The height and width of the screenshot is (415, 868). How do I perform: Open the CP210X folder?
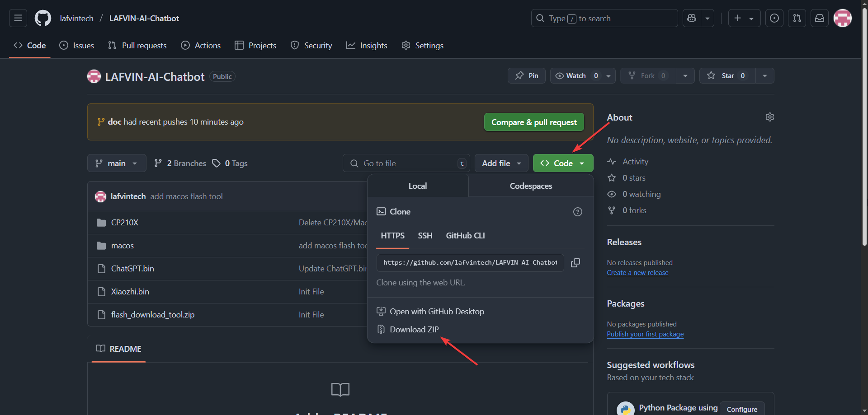click(x=125, y=223)
